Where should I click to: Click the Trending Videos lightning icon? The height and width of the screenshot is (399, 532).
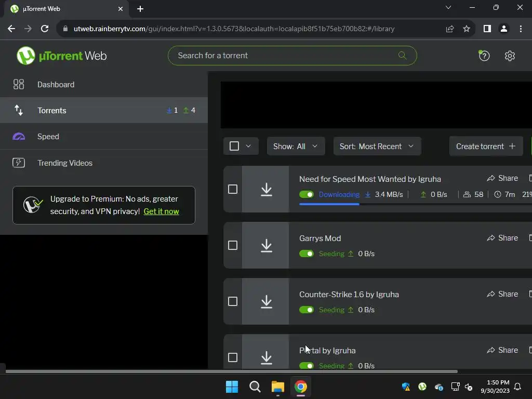coord(19,163)
